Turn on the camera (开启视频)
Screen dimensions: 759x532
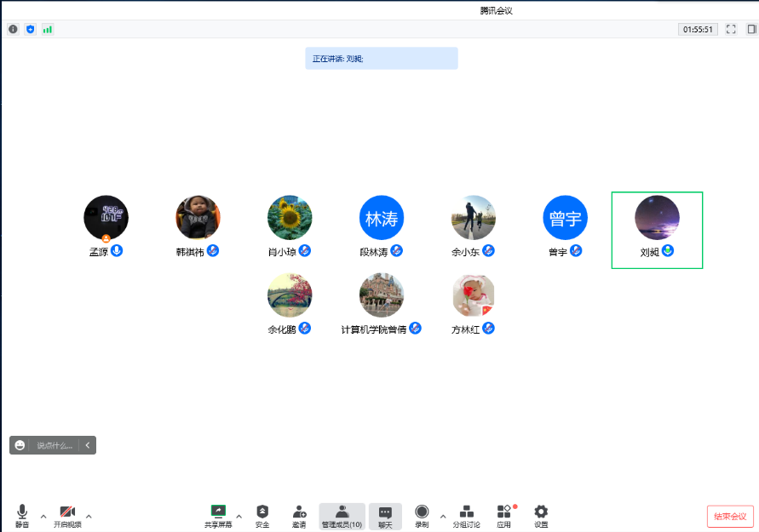[67, 512]
